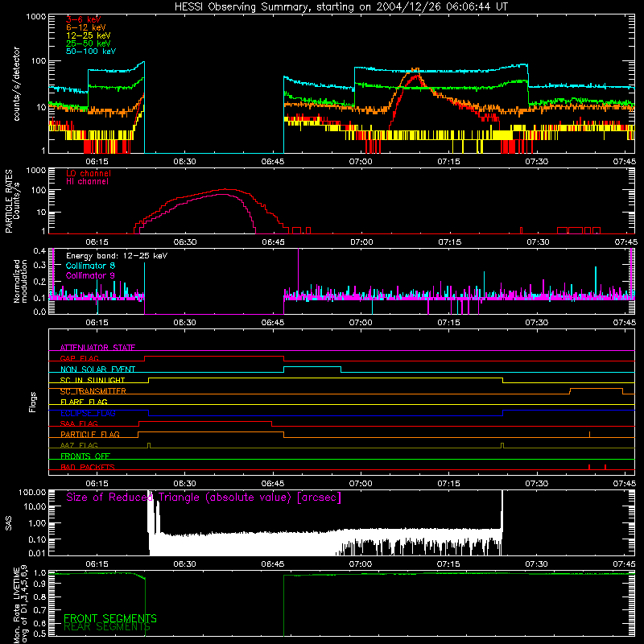Pick the yellow 12-25 keV count-rate legend entry
This screenshot has height=644, width=644.
pos(89,35)
